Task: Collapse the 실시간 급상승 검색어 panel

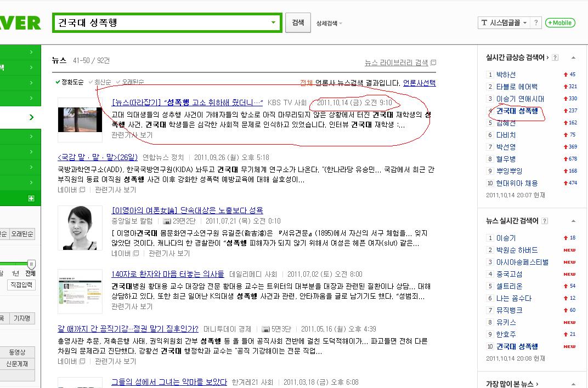Action: (573, 58)
